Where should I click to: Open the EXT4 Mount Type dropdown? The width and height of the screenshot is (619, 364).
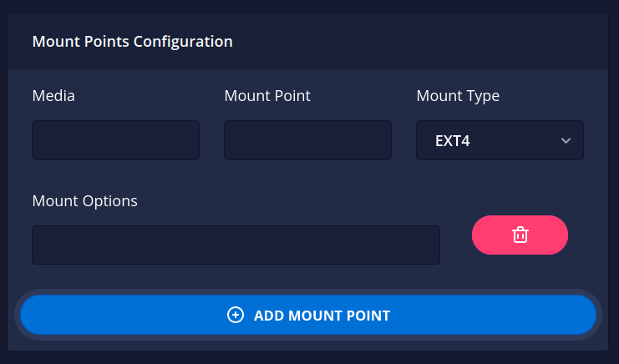(x=500, y=140)
